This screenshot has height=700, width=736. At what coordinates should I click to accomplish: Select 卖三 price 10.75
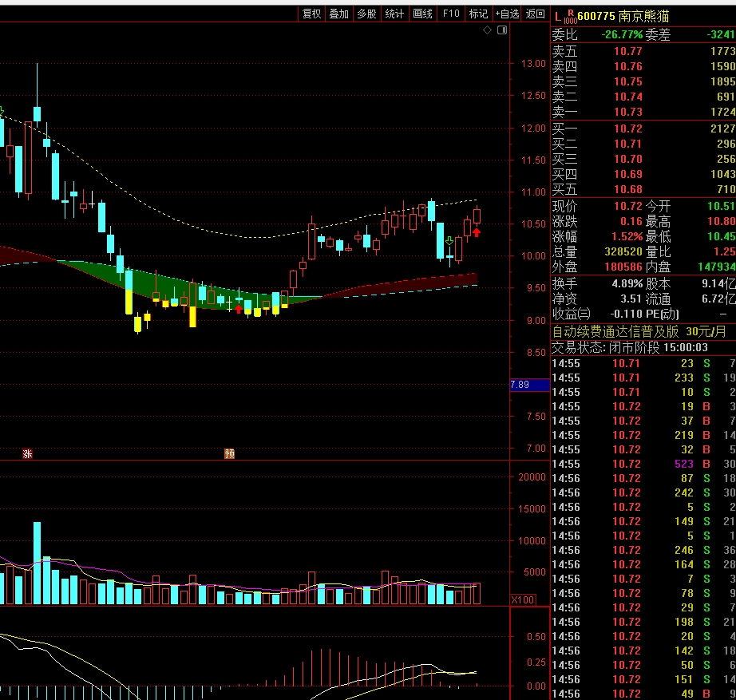click(x=627, y=81)
